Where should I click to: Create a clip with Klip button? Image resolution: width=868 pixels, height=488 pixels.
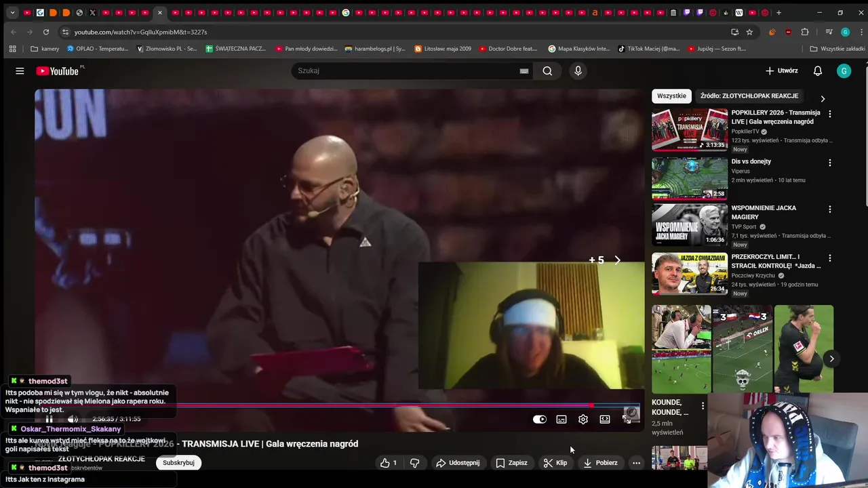pos(555,463)
